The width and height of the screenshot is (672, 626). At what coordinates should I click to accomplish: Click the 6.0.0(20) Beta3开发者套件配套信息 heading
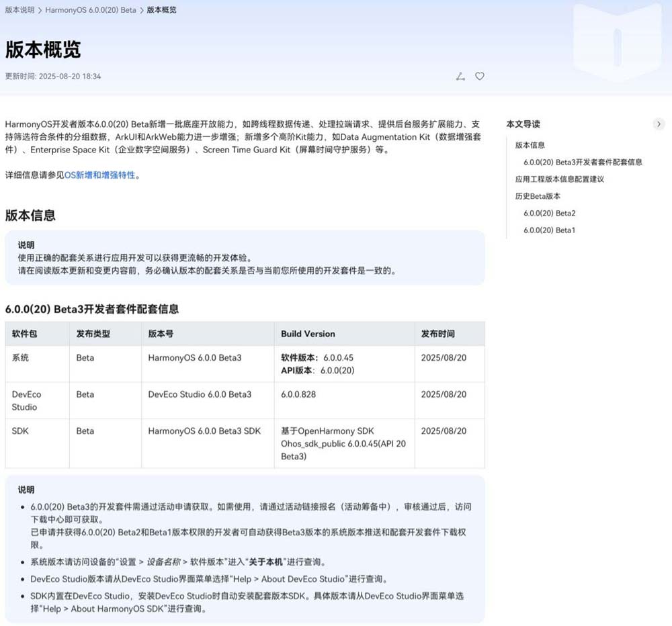pyautogui.click(x=91, y=309)
